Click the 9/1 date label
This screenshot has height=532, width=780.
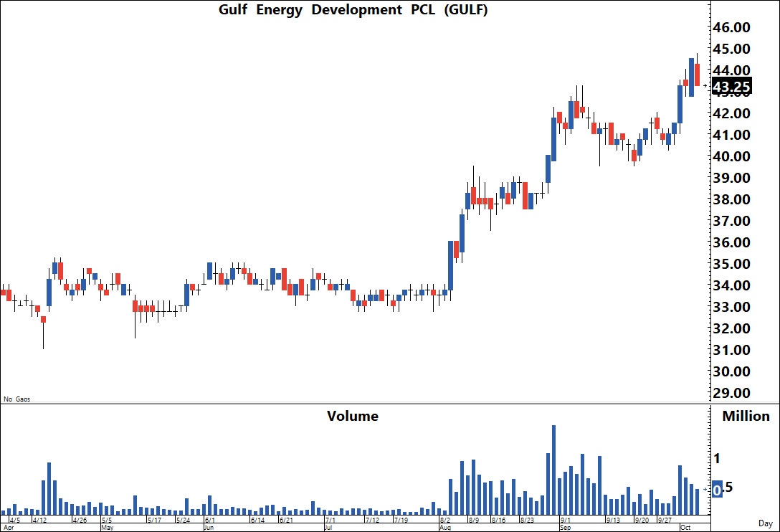click(566, 520)
